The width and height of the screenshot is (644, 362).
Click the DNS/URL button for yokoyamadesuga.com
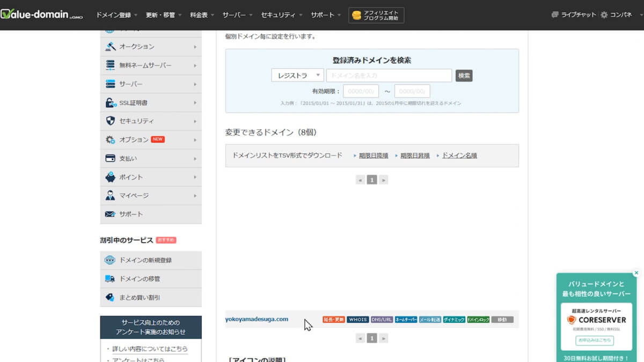tap(382, 320)
